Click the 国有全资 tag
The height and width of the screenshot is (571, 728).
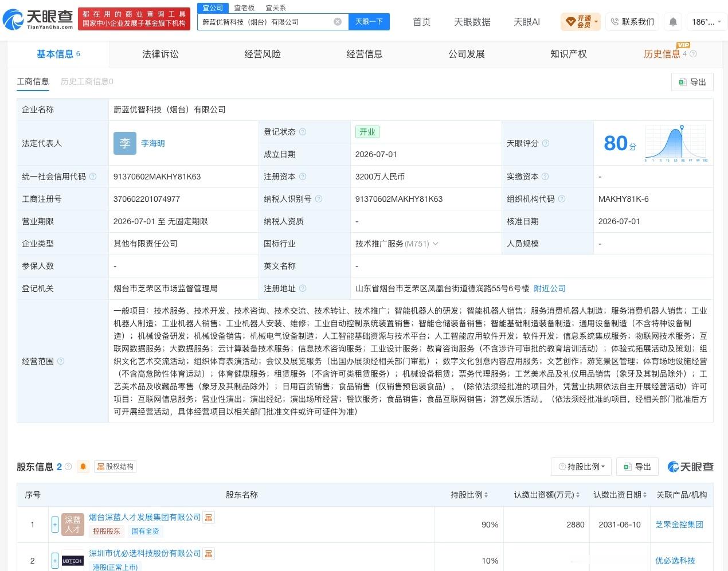coord(146,531)
